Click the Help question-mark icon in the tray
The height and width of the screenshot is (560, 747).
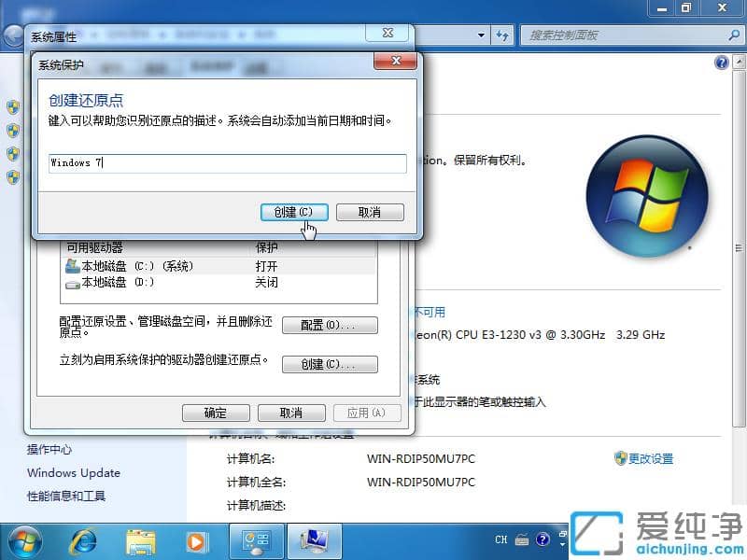pyautogui.click(x=543, y=539)
